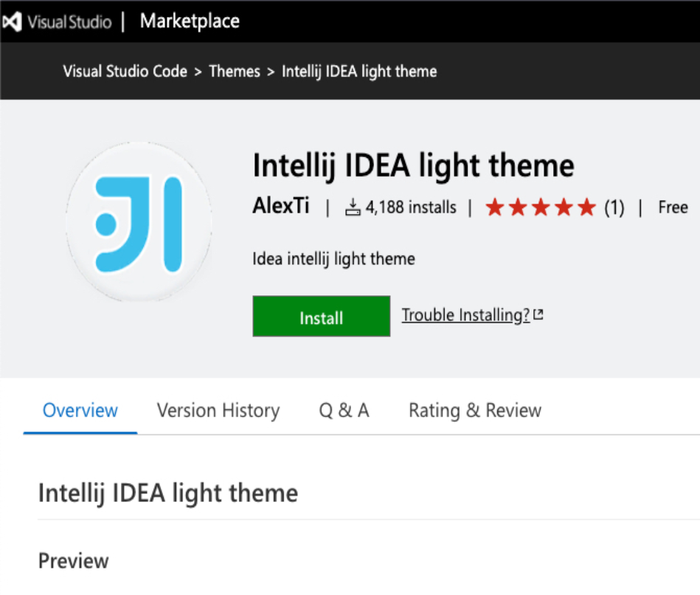Click the installs download icon
This screenshot has width=700, height=595.
point(353,208)
